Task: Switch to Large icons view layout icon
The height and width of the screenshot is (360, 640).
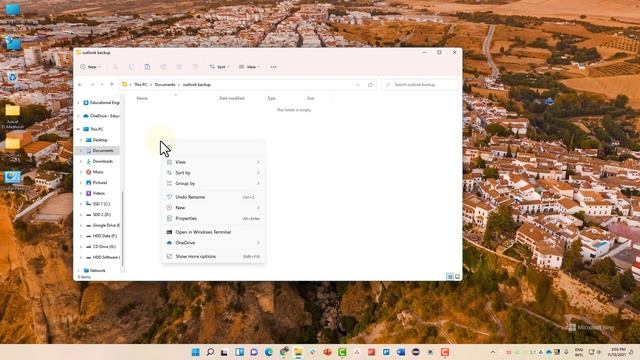Action: [x=458, y=277]
